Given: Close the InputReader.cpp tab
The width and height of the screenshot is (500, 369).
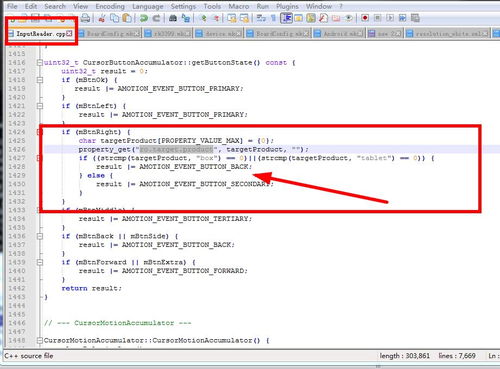Looking at the screenshot, I should tap(69, 33).
